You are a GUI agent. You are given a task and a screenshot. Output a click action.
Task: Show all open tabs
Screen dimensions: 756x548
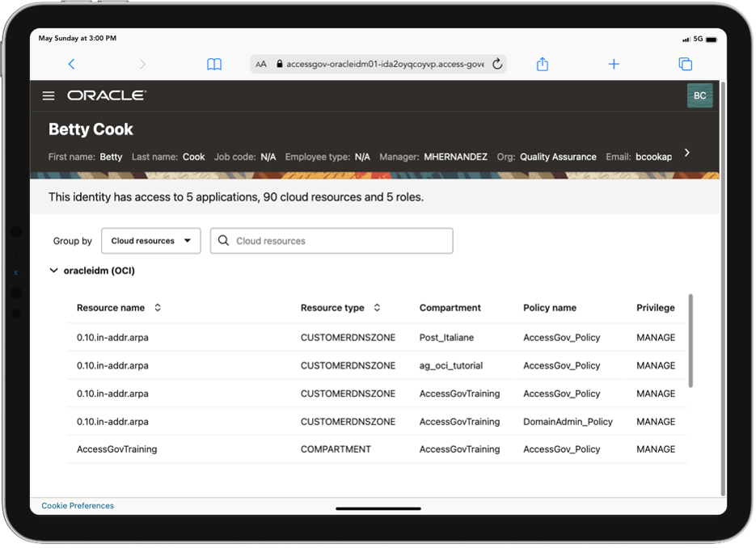685,64
